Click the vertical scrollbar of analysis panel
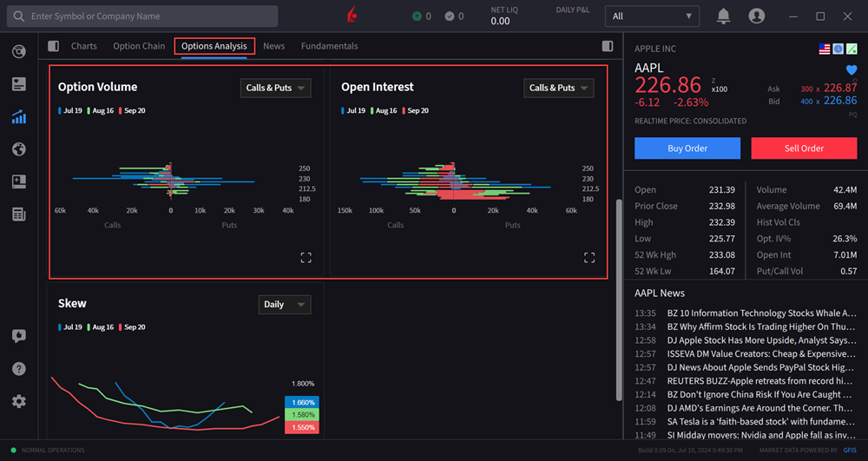This screenshot has height=461, width=868. [x=619, y=299]
